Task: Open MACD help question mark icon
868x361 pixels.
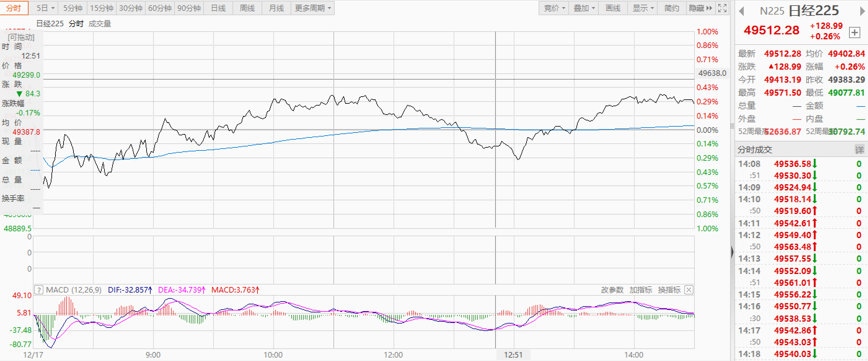Action: tap(39, 290)
